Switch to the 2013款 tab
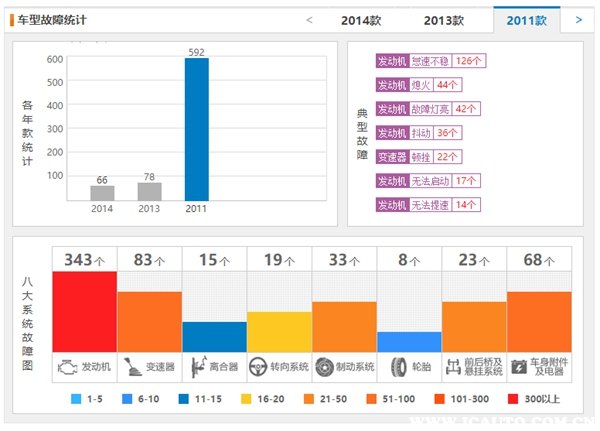The image size is (600, 431). 443,20
